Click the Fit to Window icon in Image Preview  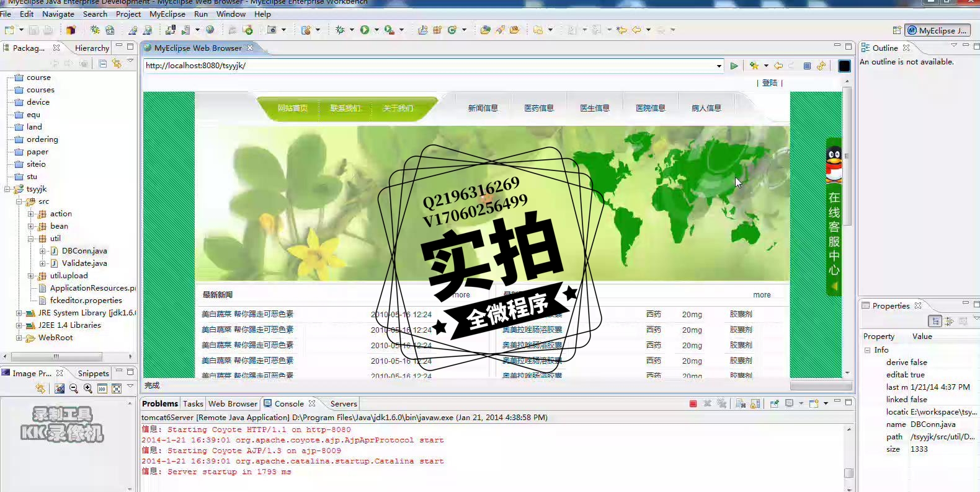[117, 389]
